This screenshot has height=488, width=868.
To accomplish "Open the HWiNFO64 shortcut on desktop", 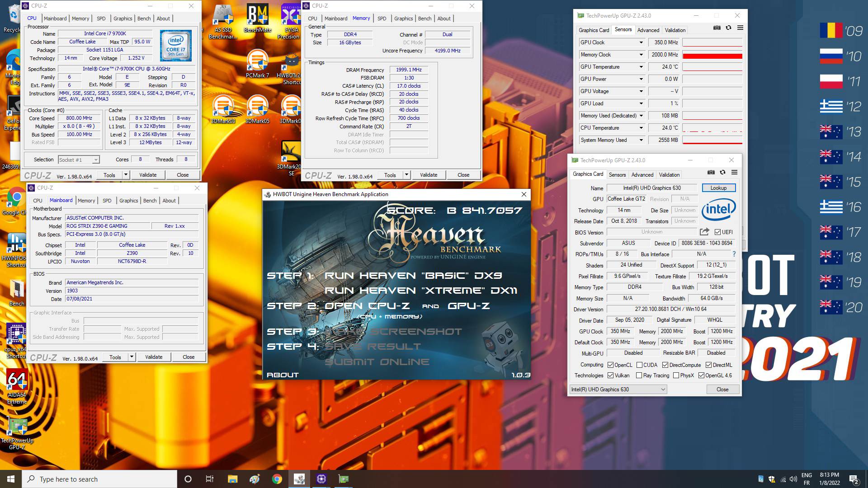I will coord(16,249).
